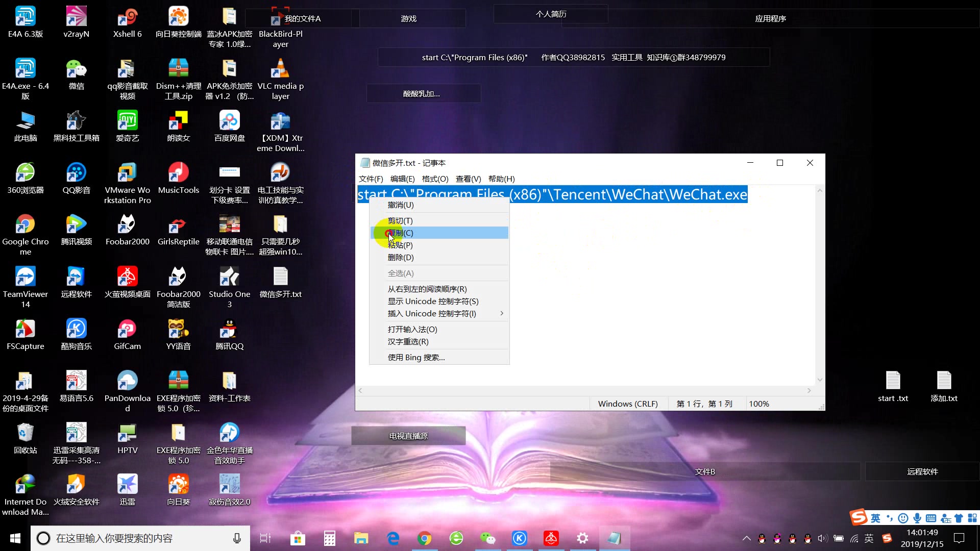The width and height of the screenshot is (980, 551).
Task: Toggle 显示 Unicode 控制字符(S) option
Action: click(439, 301)
